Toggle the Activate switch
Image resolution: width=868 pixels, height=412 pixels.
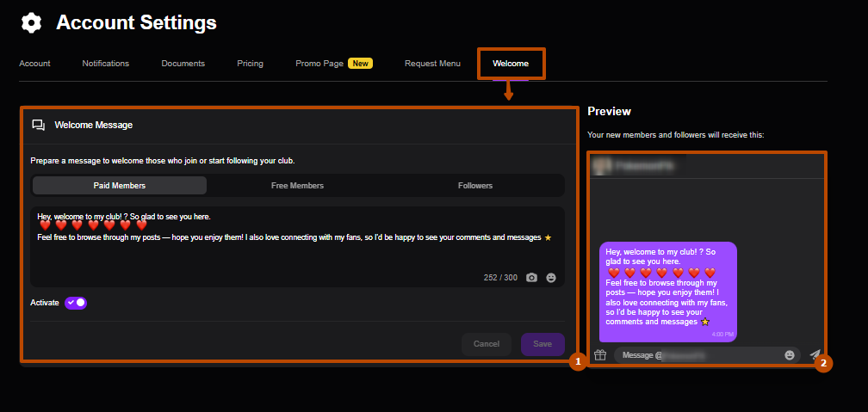pyautogui.click(x=76, y=303)
